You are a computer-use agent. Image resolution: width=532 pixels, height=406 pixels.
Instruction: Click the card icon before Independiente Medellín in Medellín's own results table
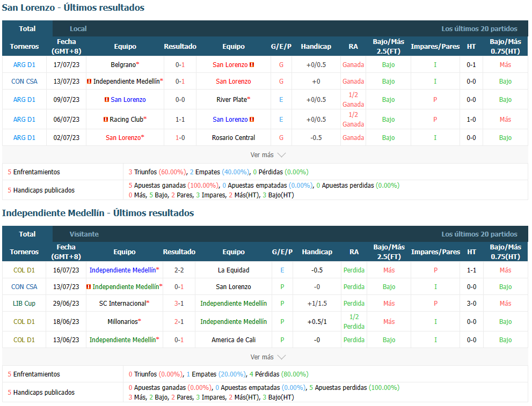(x=89, y=287)
